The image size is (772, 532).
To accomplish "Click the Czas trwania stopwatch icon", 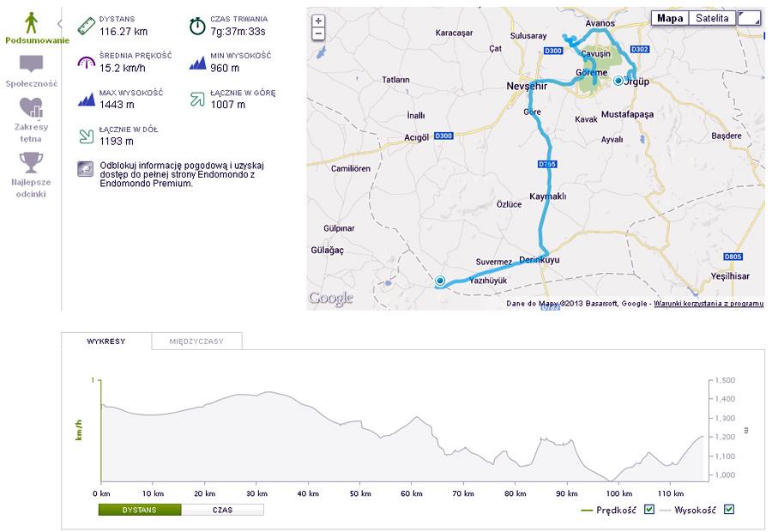I will tap(197, 26).
